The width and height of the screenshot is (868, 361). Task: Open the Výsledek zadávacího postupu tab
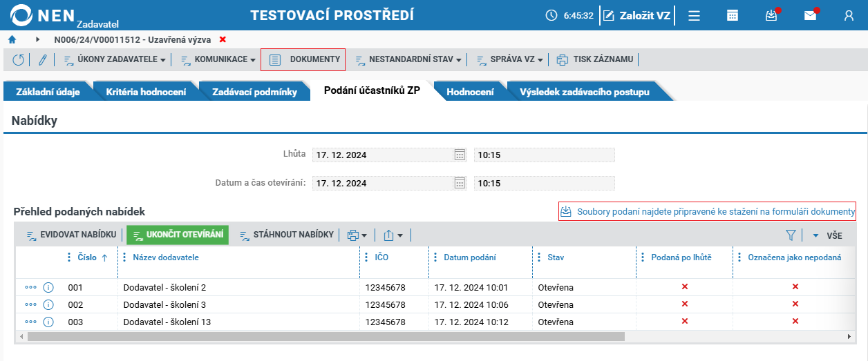coord(585,92)
